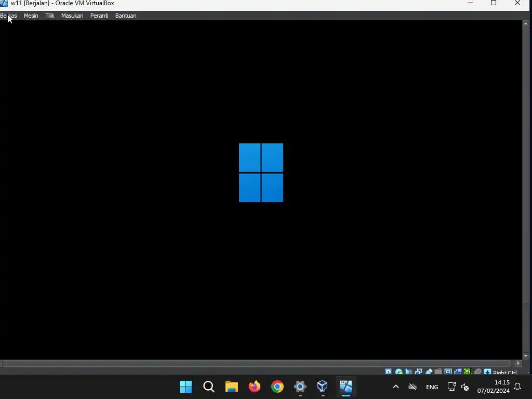Maximize the VirtualBox VM window

[494, 3]
